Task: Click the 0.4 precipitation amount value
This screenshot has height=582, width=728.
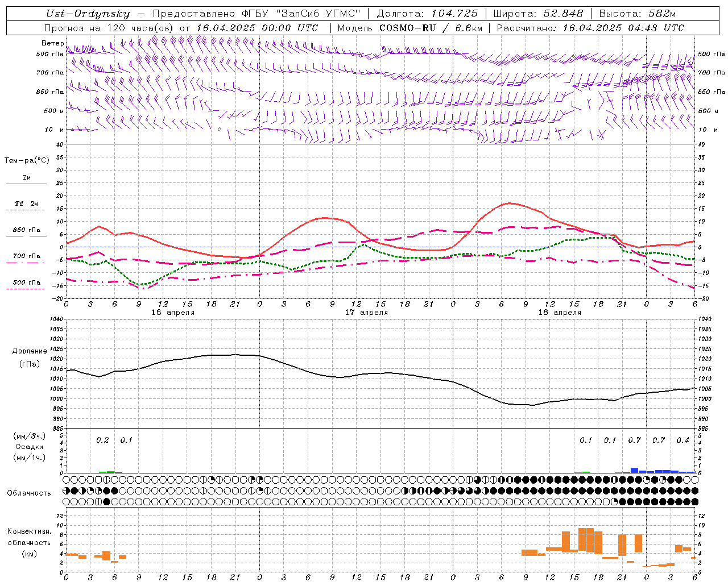Action: [682, 440]
